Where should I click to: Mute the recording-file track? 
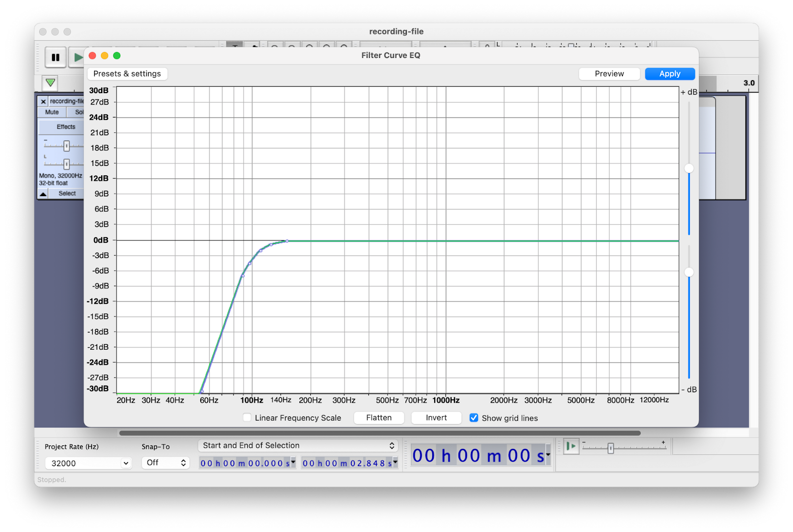(x=52, y=112)
